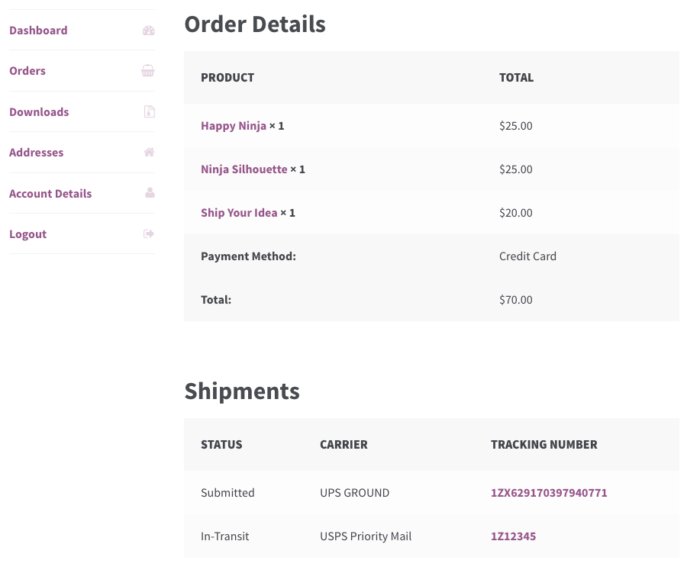Open Account Details page
The image size is (700, 586).
(50, 194)
